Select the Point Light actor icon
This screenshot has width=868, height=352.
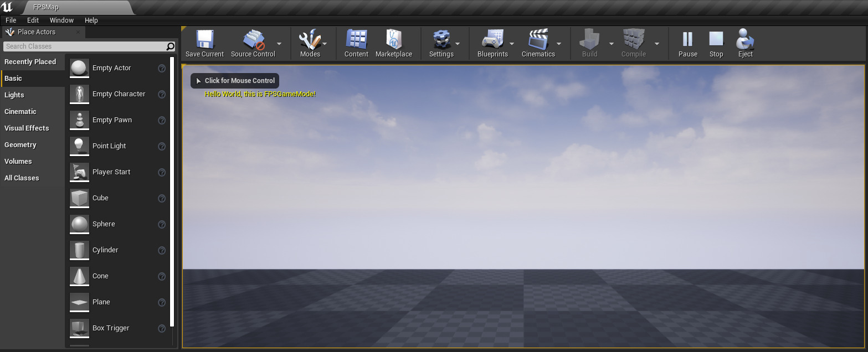tap(80, 146)
